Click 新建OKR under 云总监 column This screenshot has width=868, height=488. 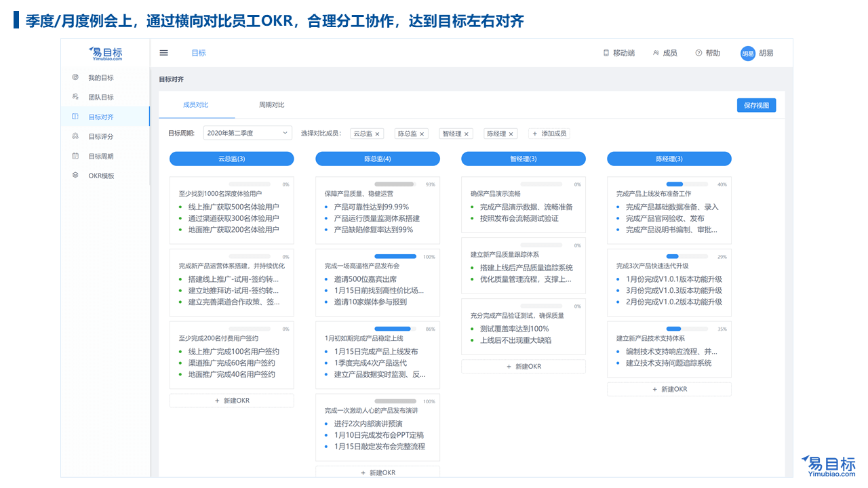(231, 401)
